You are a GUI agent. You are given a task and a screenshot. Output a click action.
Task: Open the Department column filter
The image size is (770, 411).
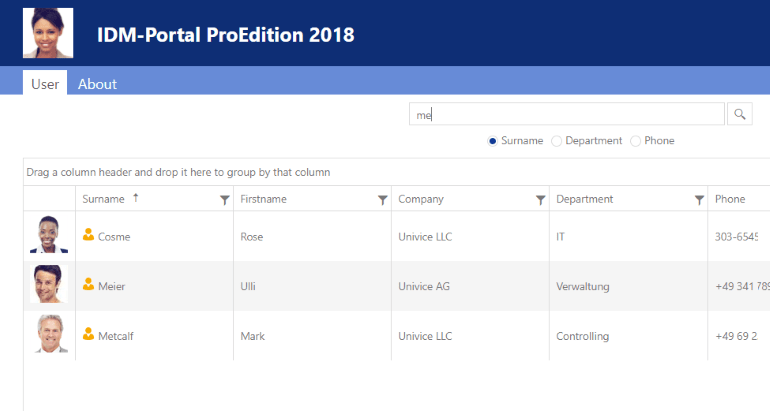(699, 200)
